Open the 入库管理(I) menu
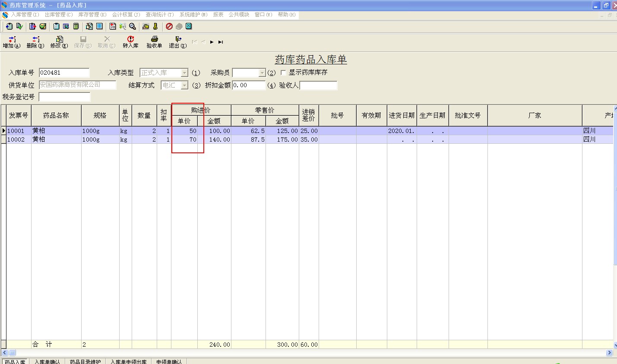The width and height of the screenshot is (617, 364). coord(25,15)
